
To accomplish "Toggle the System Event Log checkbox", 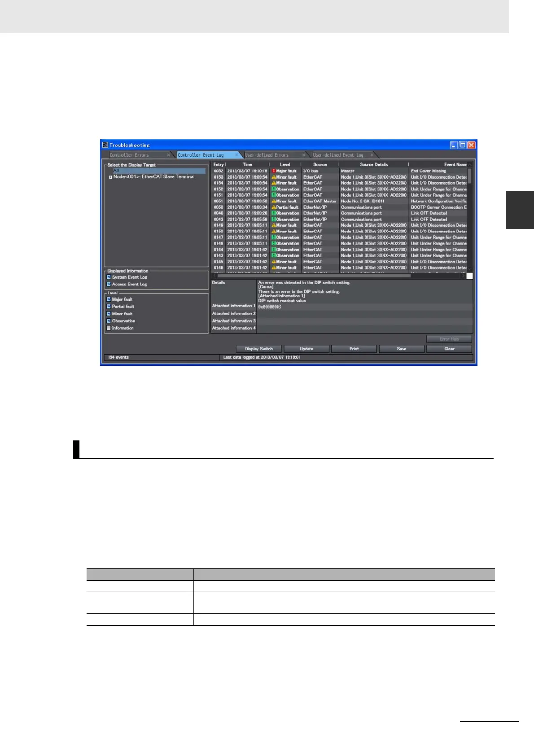I will point(109,277).
